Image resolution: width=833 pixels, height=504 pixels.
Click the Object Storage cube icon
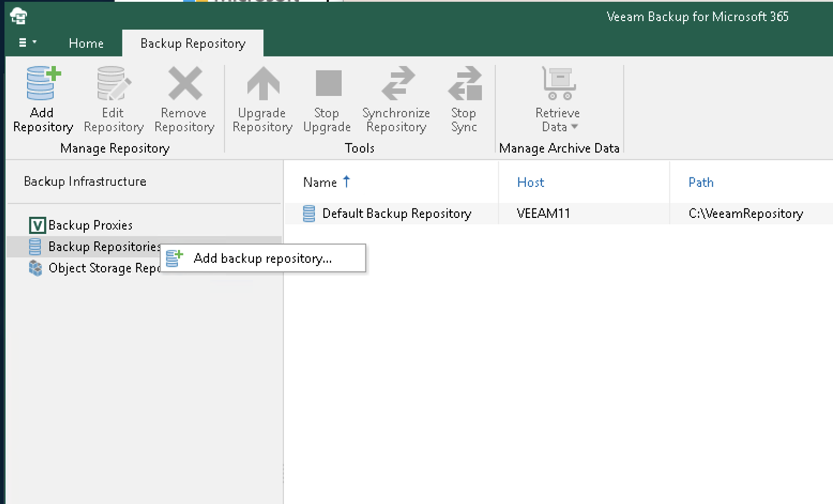coord(35,268)
